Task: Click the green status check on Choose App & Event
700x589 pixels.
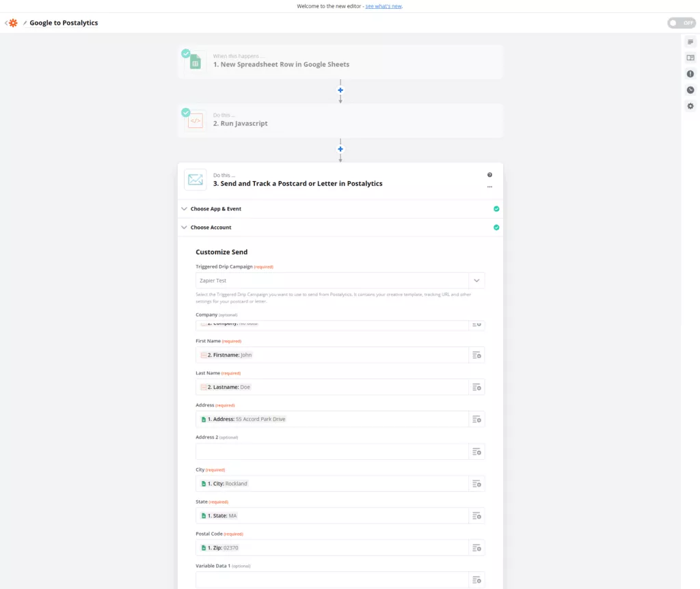Action: tap(496, 209)
